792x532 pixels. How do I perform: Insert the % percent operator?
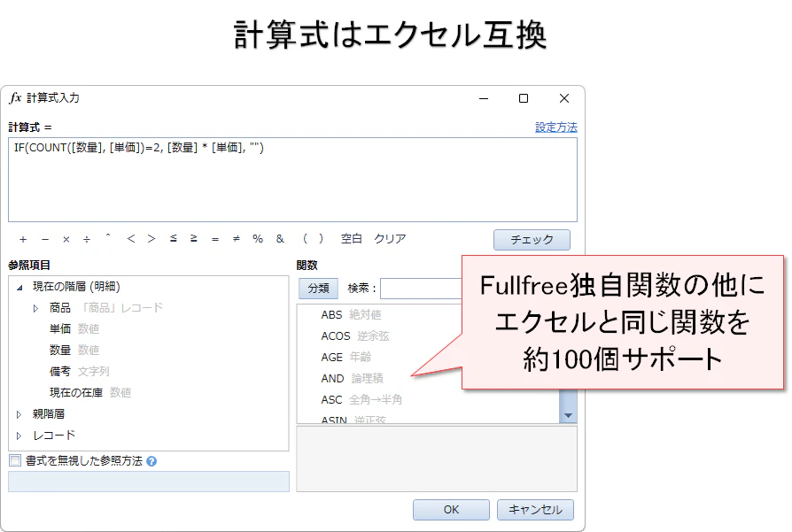click(x=257, y=239)
